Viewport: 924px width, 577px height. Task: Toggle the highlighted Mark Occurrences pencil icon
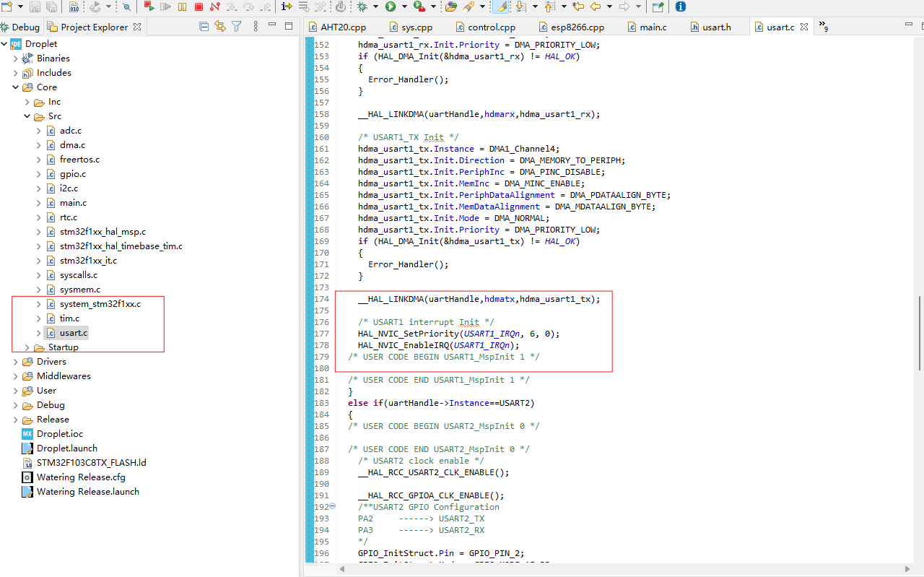[x=500, y=6]
